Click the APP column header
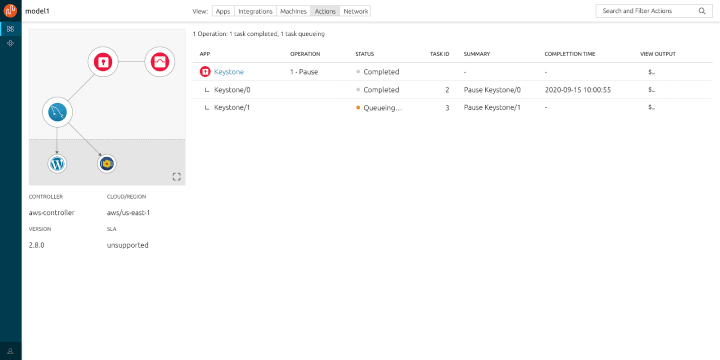This screenshot has width=720, height=360. point(204,54)
